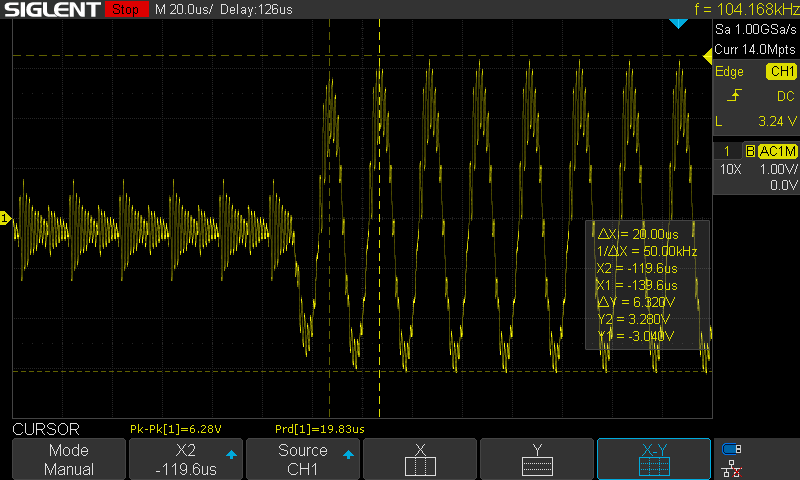The width and height of the screenshot is (800, 480).
Task: Click the M 20.0us timebase readout
Action: [x=184, y=9]
